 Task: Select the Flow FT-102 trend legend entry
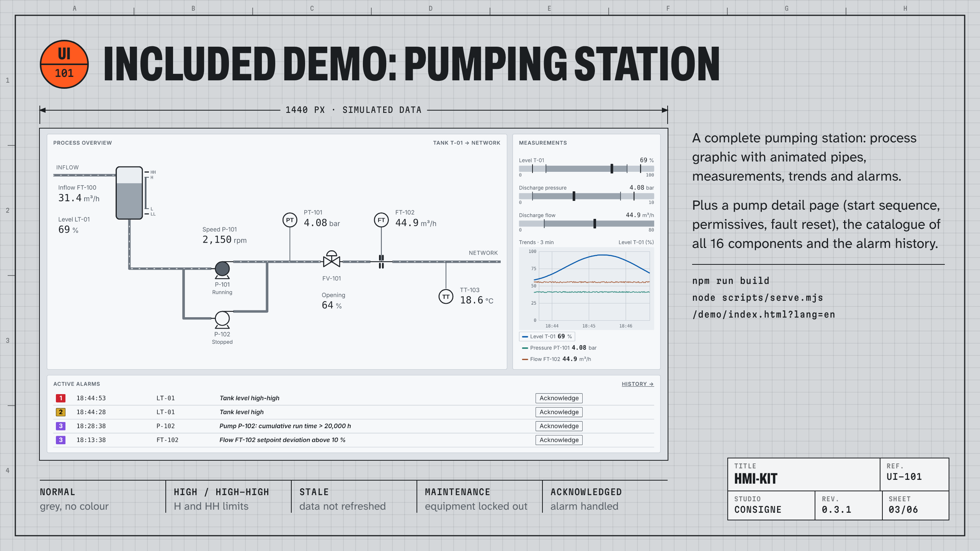[556, 359]
